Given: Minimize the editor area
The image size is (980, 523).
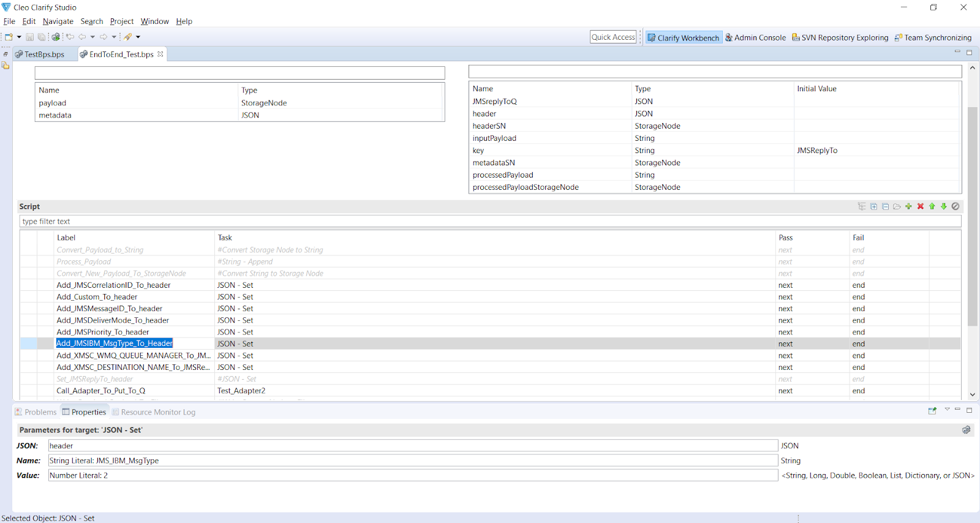Looking at the screenshot, I should (957, 52).
